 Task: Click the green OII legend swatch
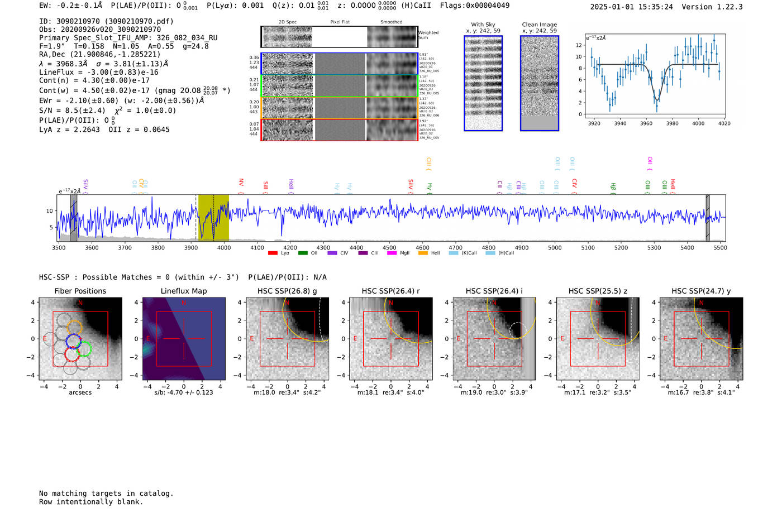(303, 253)
